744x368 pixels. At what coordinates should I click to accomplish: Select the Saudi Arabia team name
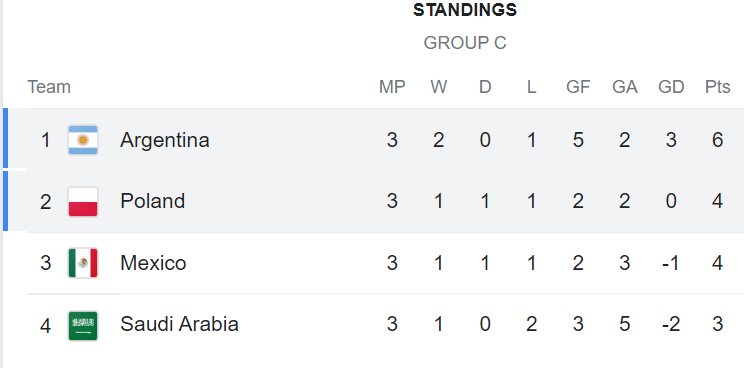[179, 324]
